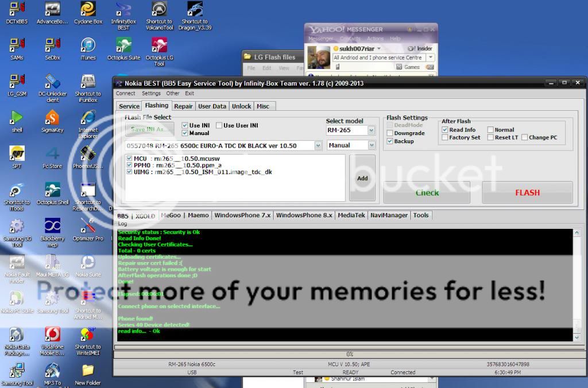
Task: Enable the Use User INI checkbox
Action: (219, 125)
